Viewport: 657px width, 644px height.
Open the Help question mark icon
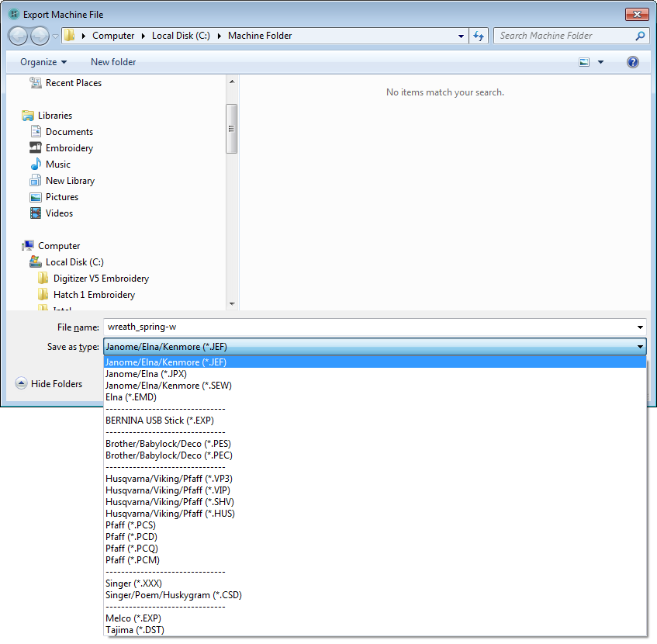pos(633,62)
